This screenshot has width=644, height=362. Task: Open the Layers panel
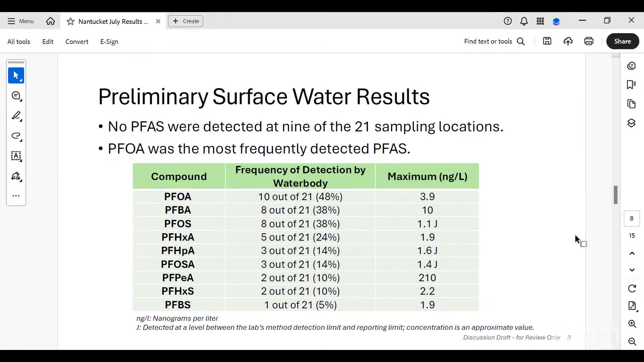[632, 123]
